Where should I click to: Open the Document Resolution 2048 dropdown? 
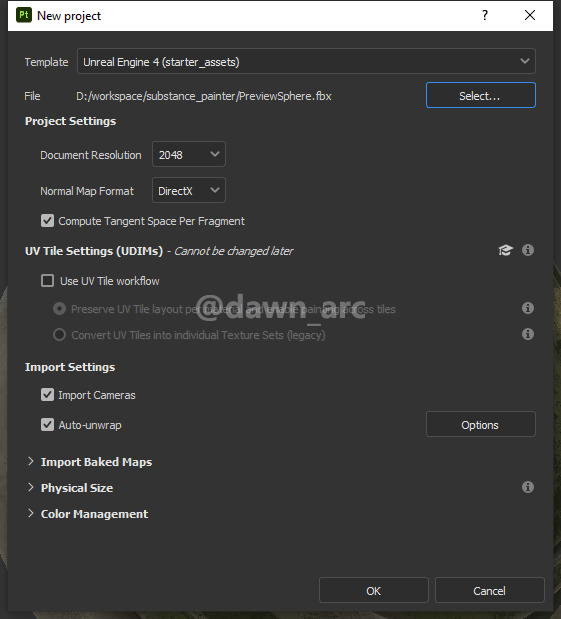point(189,154)
